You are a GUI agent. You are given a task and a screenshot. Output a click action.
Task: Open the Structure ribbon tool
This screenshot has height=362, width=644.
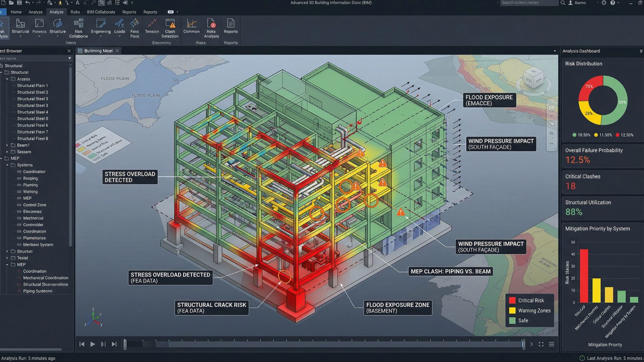[58, 27]
